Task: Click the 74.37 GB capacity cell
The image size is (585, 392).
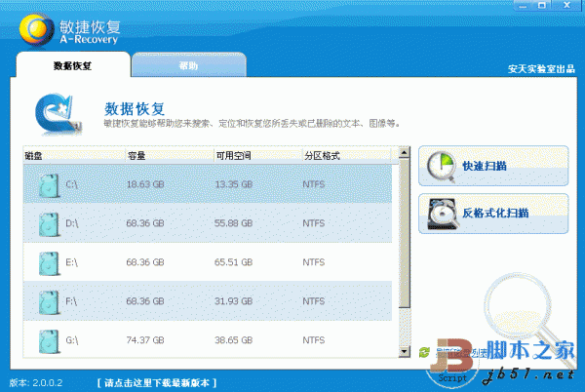Action: point(145,340)
